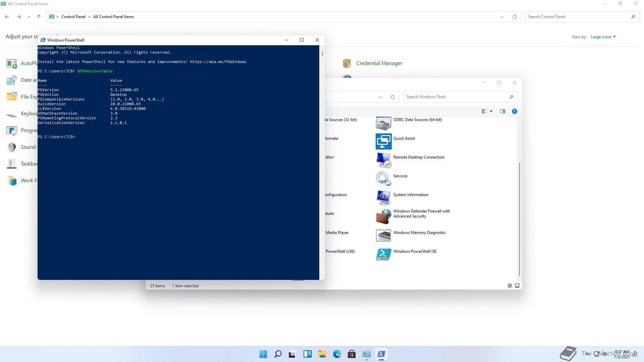
Task: Click the Keyboard icon in Control Panel
Action: tap(12, 115)
